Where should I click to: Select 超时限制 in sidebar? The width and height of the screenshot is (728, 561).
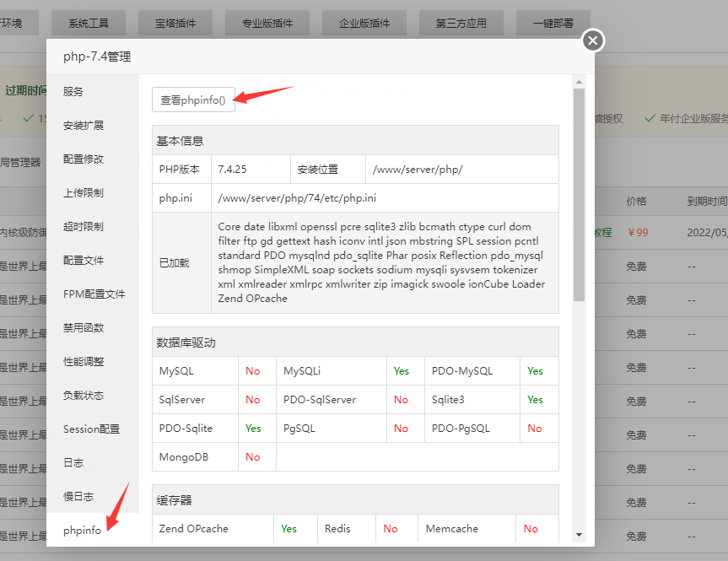(x=84, y=227)
